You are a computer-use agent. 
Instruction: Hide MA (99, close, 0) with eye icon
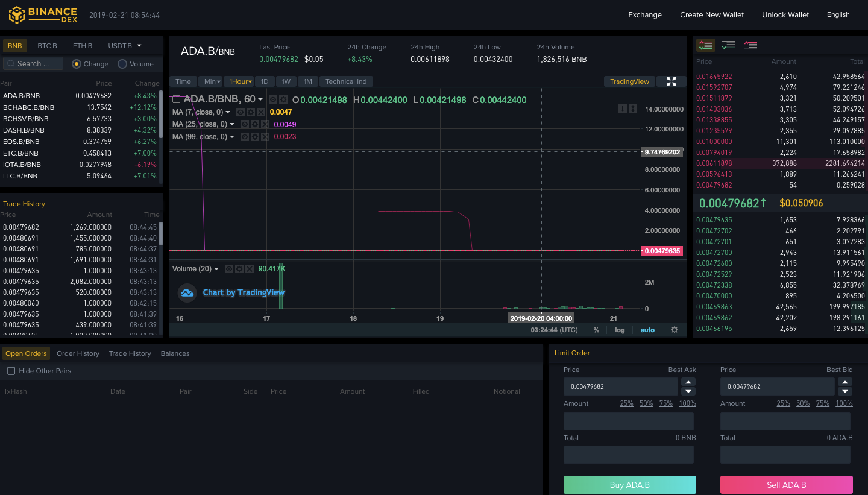point(245,137)
